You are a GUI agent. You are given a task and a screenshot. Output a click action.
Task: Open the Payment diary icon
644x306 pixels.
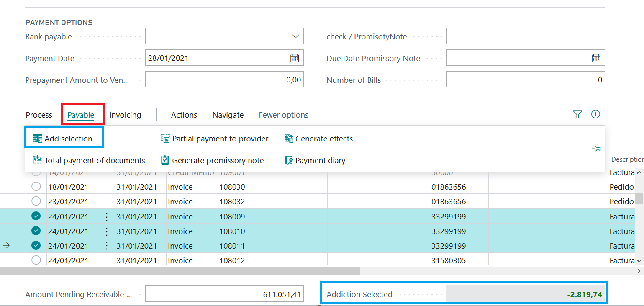pos(289,160)
